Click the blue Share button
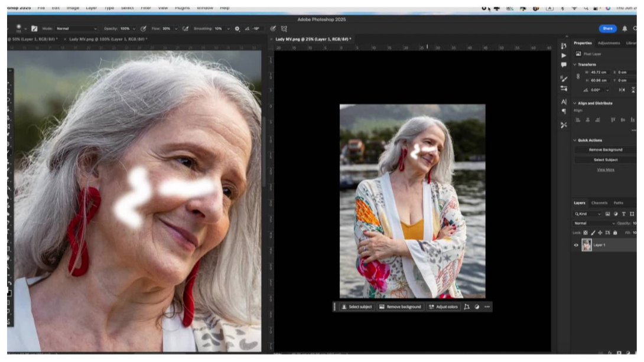This screenshot has height=362, width=644. coord(607,28)
